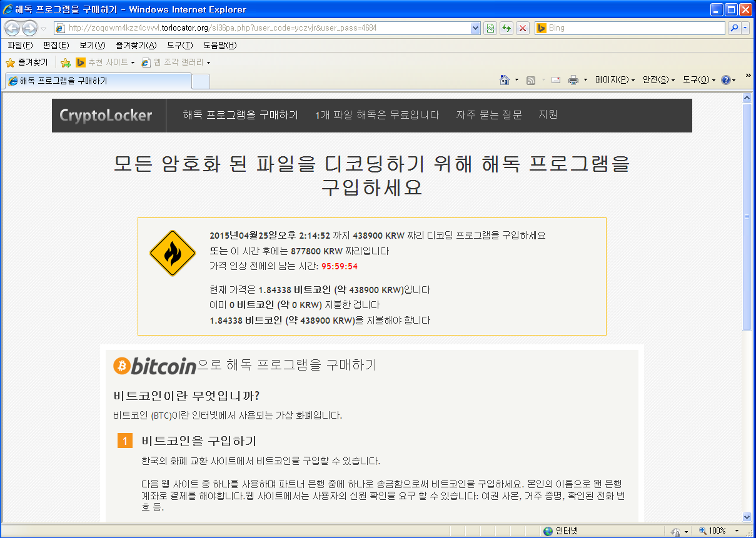This screenshot has height=538, width=756.
Task: Click the Bing search magnifier icon
Action: click(x=733, y=28)
